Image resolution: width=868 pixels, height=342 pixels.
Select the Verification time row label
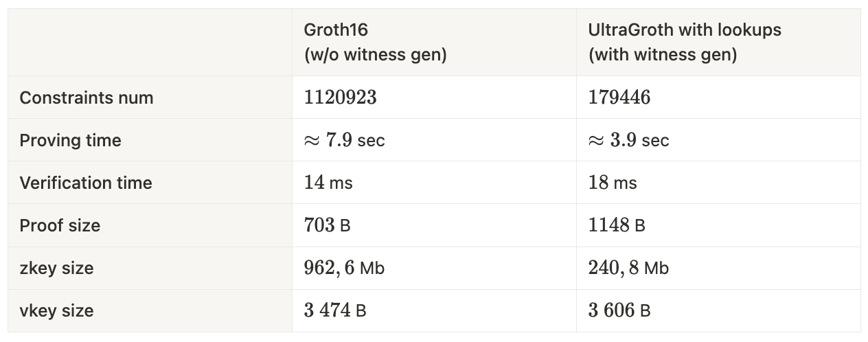point(86,183)
